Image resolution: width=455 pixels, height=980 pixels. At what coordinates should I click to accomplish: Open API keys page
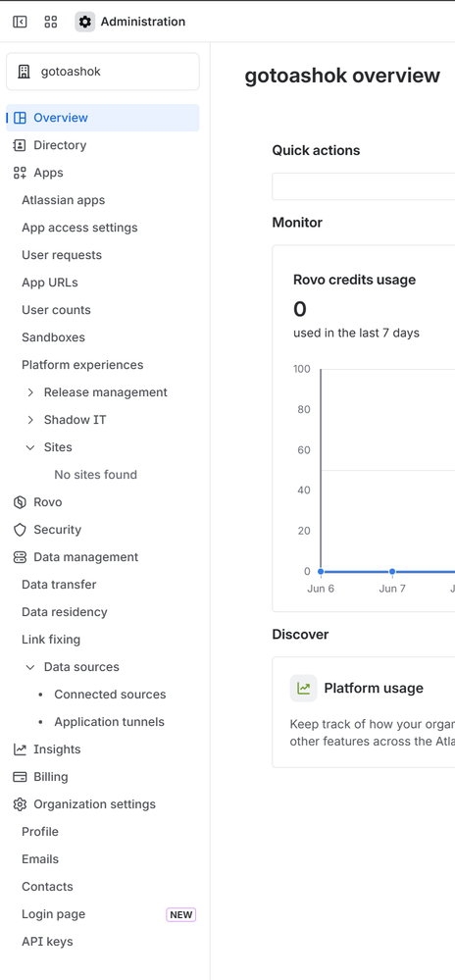point(47,941)
